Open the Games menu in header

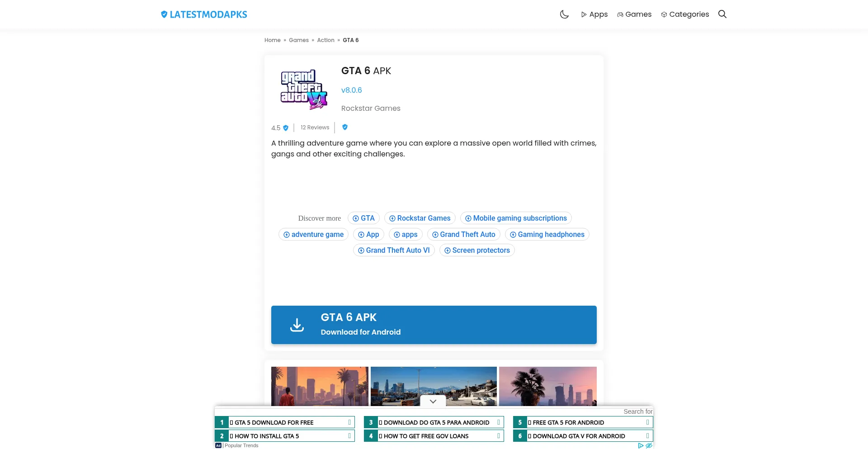point(634,14)
